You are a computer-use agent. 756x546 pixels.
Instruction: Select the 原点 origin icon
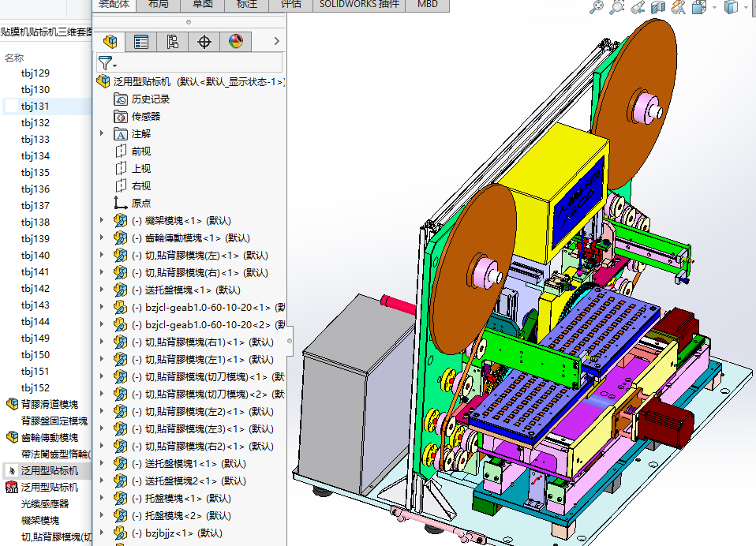tap(121, 204)
